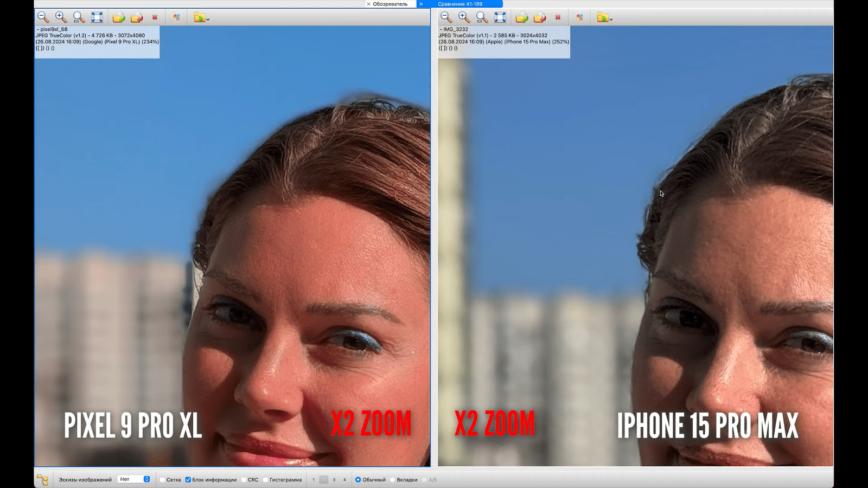Uncheck the Блок информации checkbox
The height and width of the screenshot is (488, 868).
[x=188, y=480]
